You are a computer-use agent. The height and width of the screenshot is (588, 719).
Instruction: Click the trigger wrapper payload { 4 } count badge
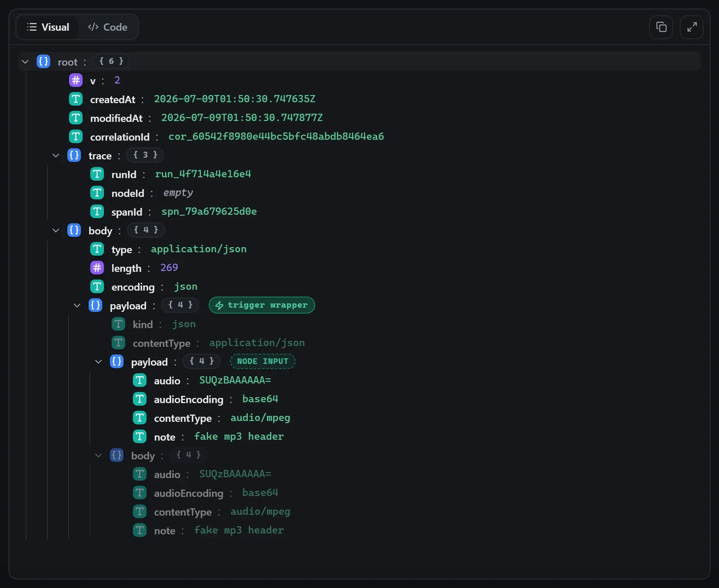(x=180, y=305)
